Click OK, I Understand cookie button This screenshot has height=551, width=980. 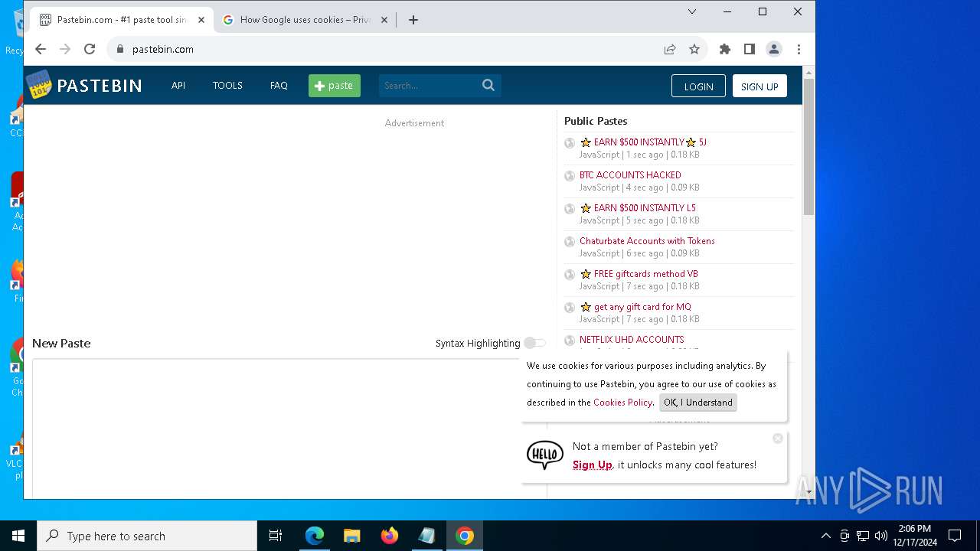point(698,403)
